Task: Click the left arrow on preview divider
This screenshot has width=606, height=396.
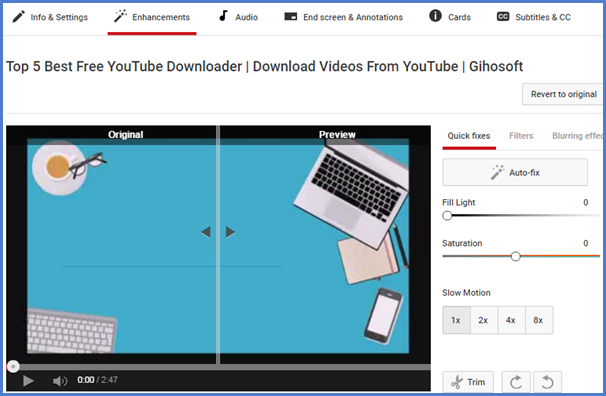Action: tap(206, 232)
